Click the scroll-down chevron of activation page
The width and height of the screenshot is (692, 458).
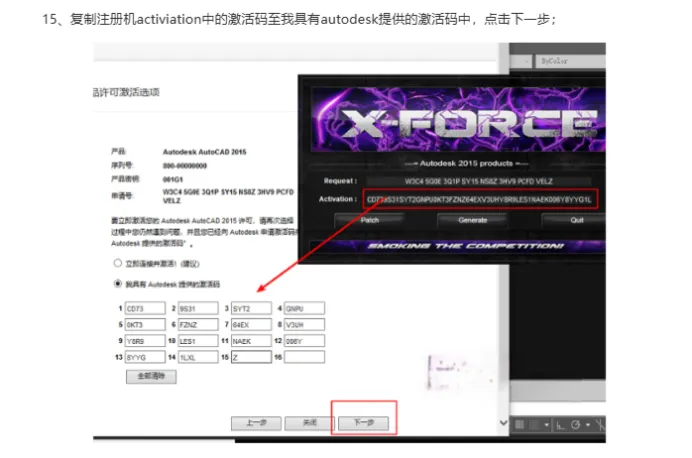click(x=504, y=423)
